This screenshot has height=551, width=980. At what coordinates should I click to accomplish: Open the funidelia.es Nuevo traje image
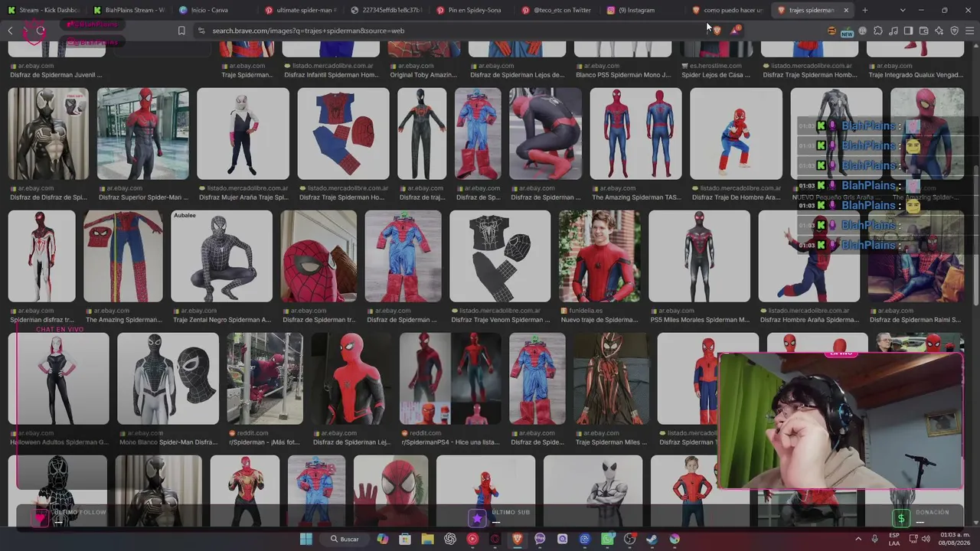pos(599,256)
